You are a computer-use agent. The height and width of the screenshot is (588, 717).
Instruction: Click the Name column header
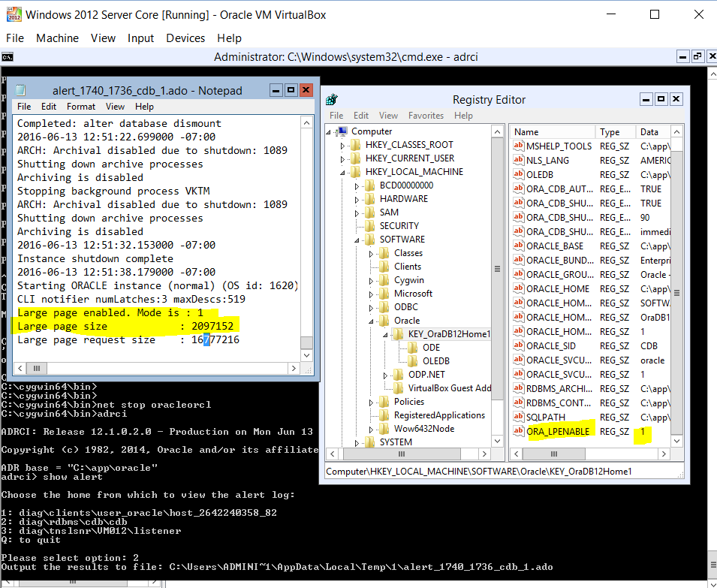pos(526,132)
